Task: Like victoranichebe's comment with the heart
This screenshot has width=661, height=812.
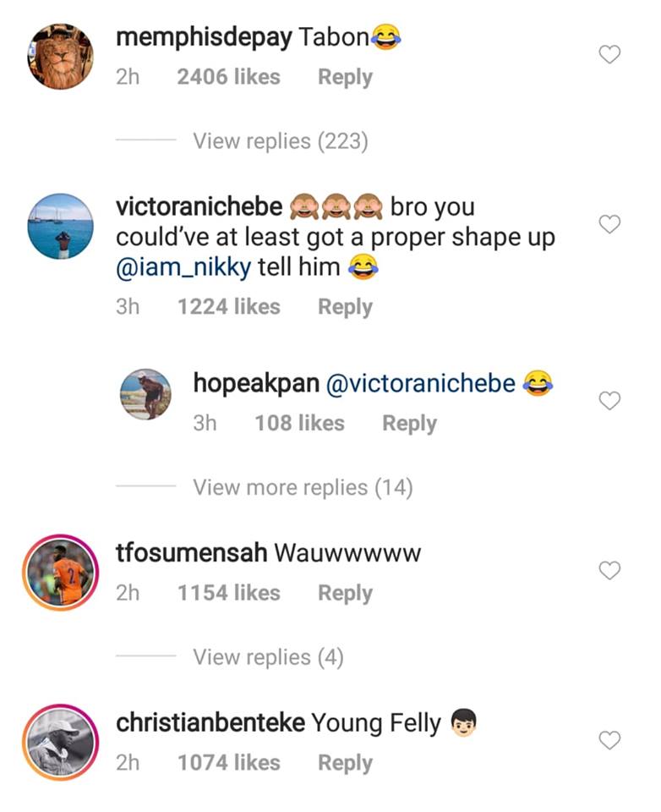Action: pyautogui.click(x=609, y=224)
